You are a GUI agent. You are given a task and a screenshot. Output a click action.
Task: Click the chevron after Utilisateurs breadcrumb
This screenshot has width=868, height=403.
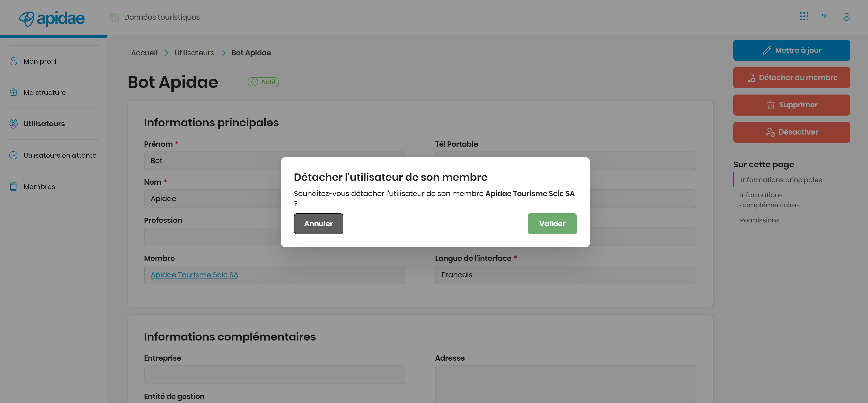tap(223, 53)
